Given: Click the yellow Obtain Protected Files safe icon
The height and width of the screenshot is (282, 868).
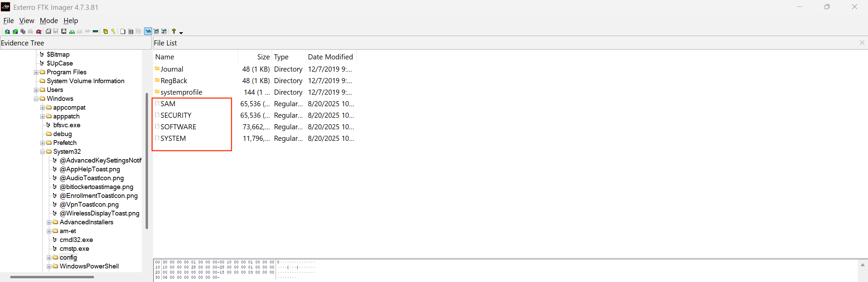Looking at the screenshot, I should tap(106, 32).
